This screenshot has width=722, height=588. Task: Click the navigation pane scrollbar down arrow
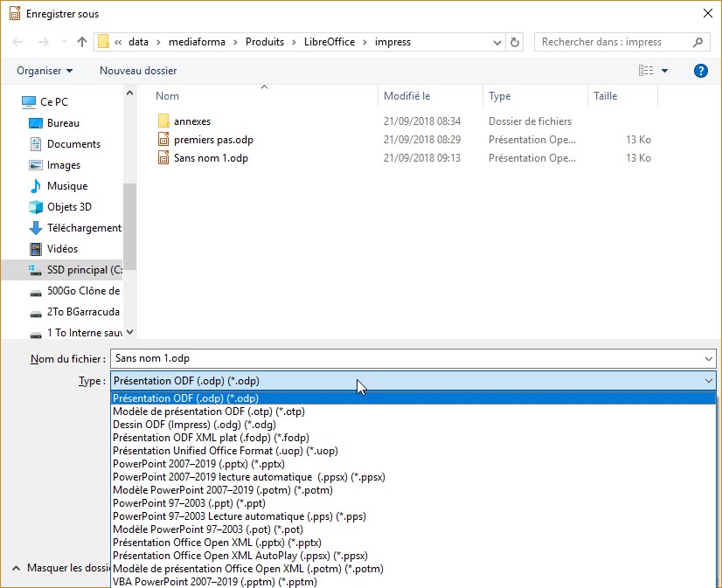click(x=130, y=332)
